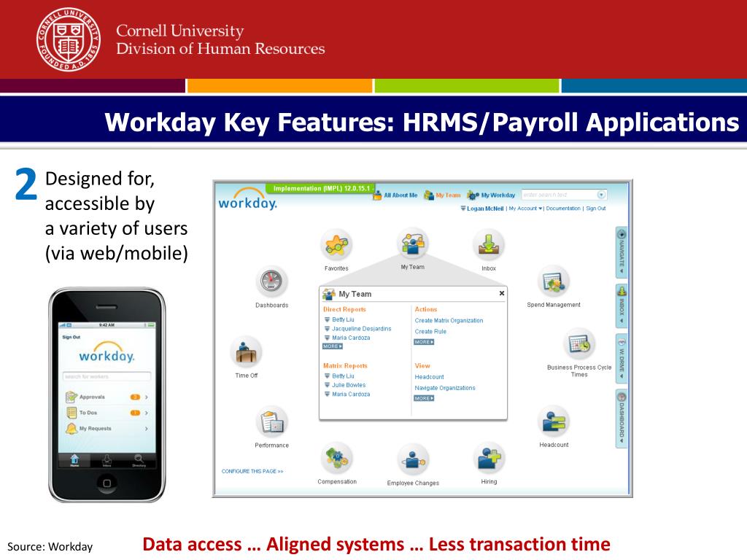Screen dimensions: 747x560
Task: Open the Hiring icon
Action: point(489,458)
